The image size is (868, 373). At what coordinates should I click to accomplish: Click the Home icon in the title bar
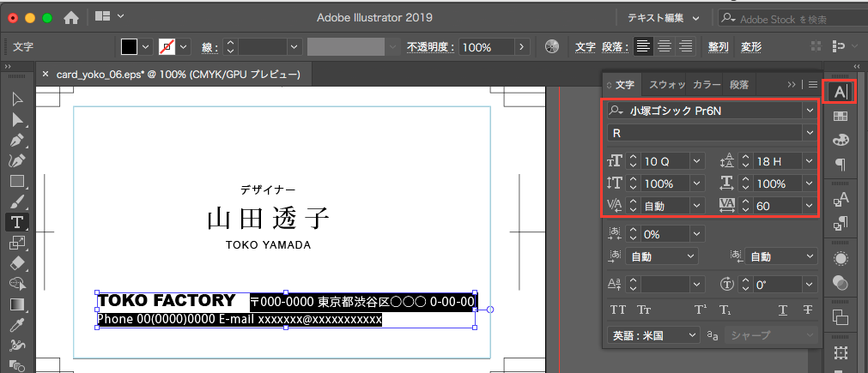(71, 17)
